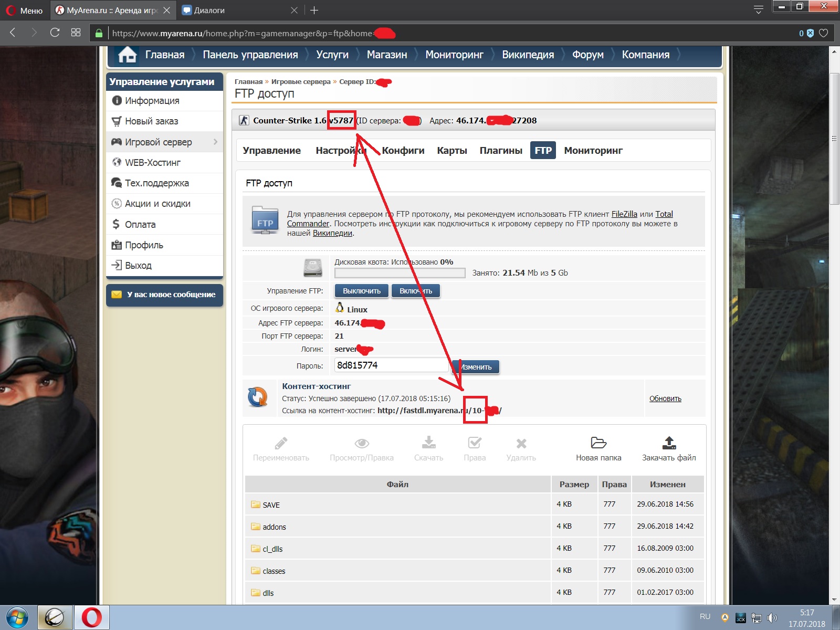Click the FTP password input field
The width and height of the screenshot is (840, 630).
pos(392,365)
